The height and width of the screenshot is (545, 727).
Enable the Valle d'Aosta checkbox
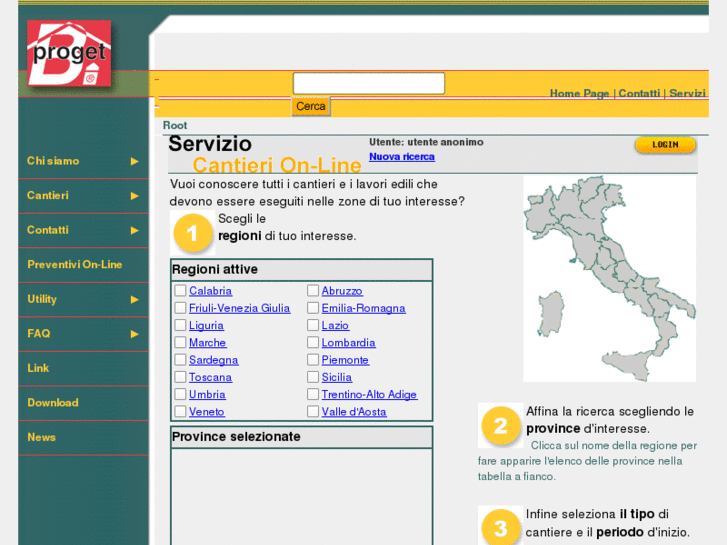(313, 411)
